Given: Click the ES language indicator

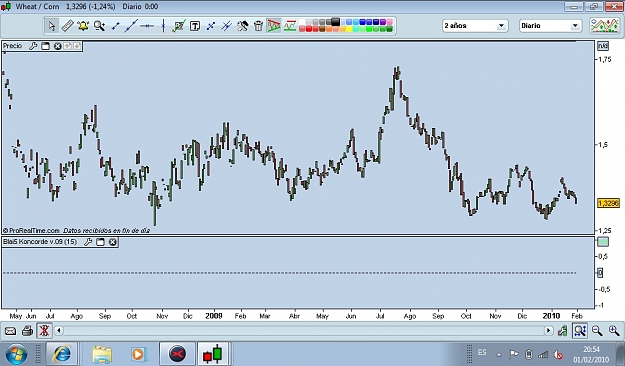Looking at the screenshot, I should pos(482,352).
